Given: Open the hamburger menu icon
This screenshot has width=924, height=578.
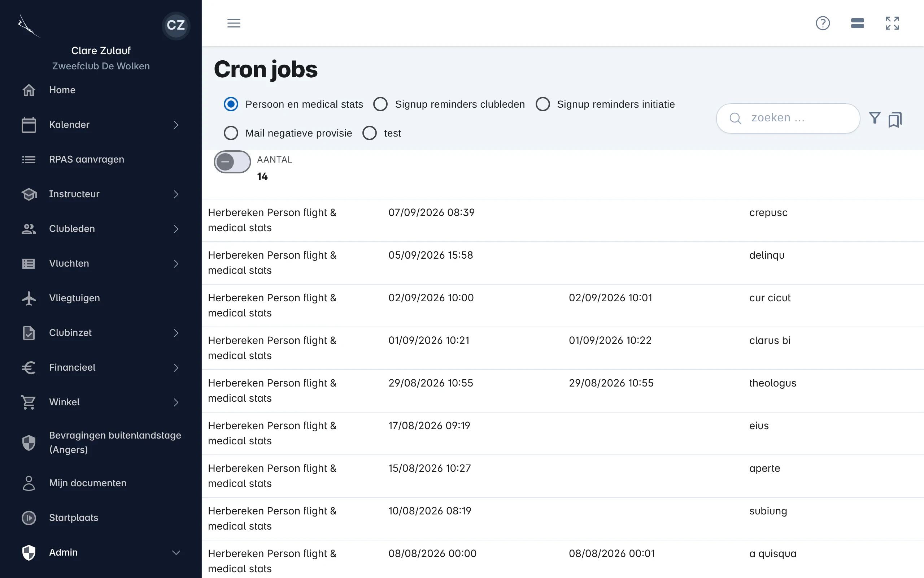Looking at the screenshot, I should click(x=234, y=23).
